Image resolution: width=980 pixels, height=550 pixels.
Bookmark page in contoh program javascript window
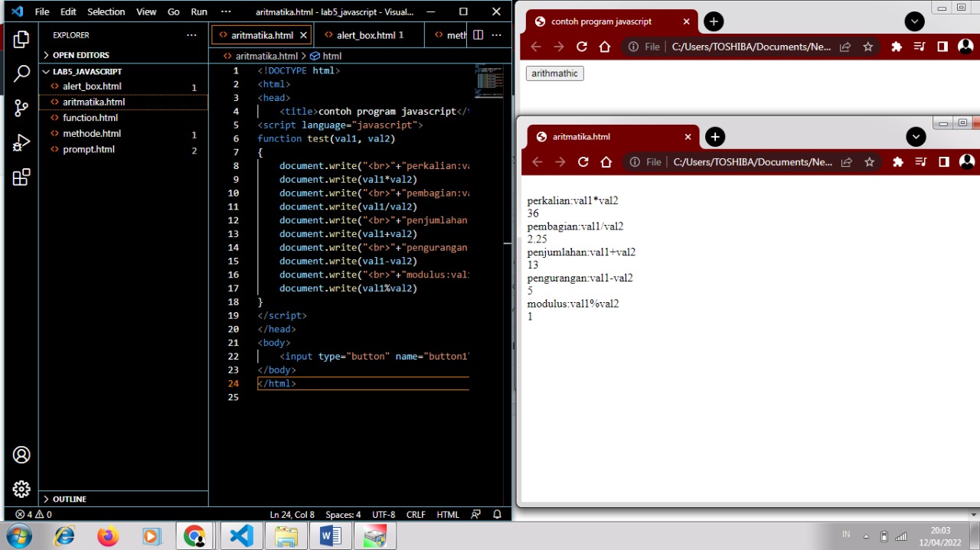[867, 47]
